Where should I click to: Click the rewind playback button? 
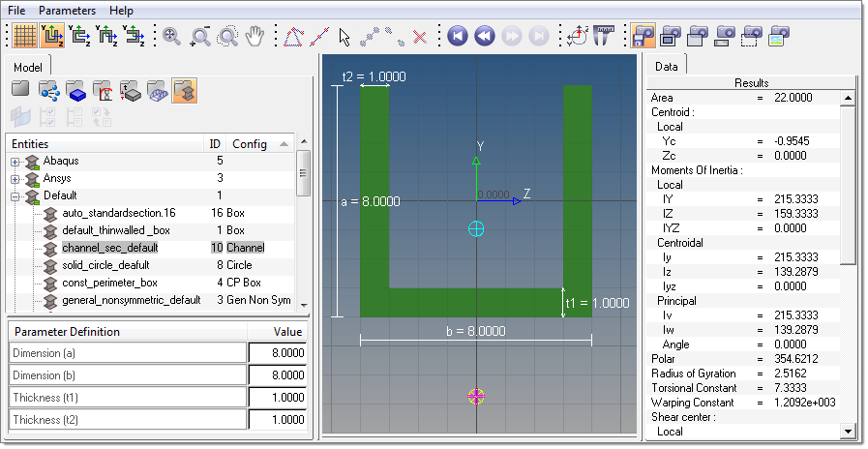click(x=485, y=37)
